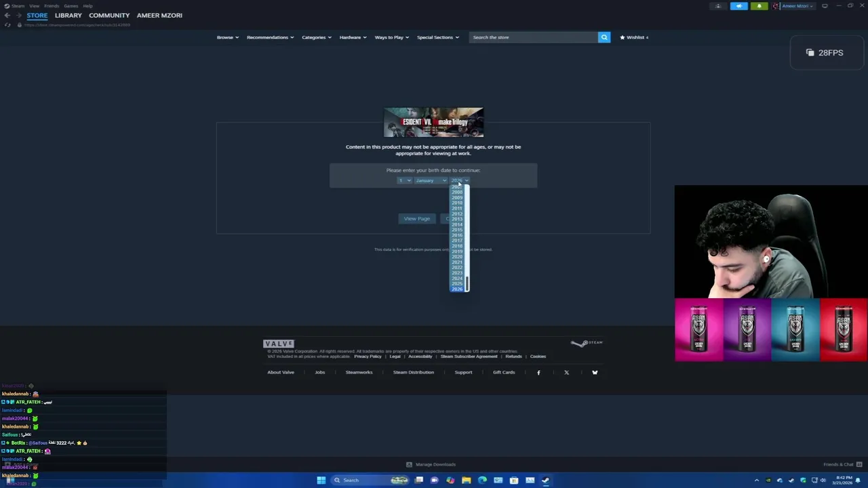The height and width of the screenshot is (488, 868).
Task: Select 2008 in the year list
Action: 457,192
